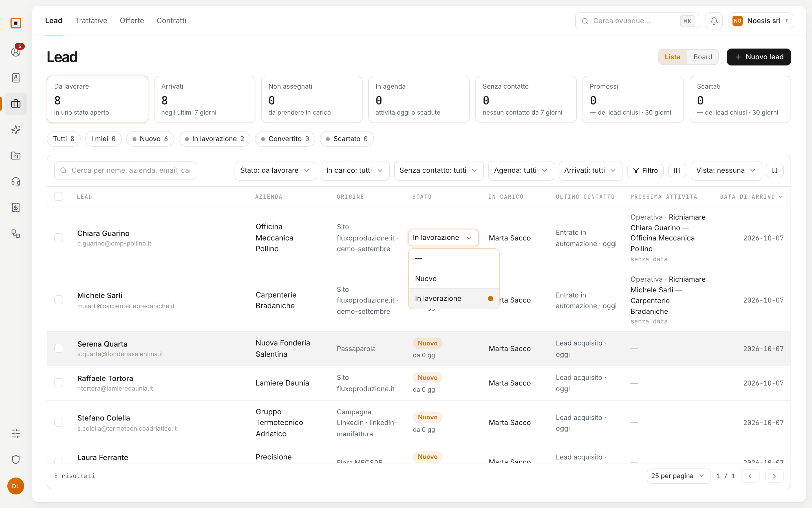The image size is (812, 508).
Task: Choose the dash option in status menu
Action: 454,259
